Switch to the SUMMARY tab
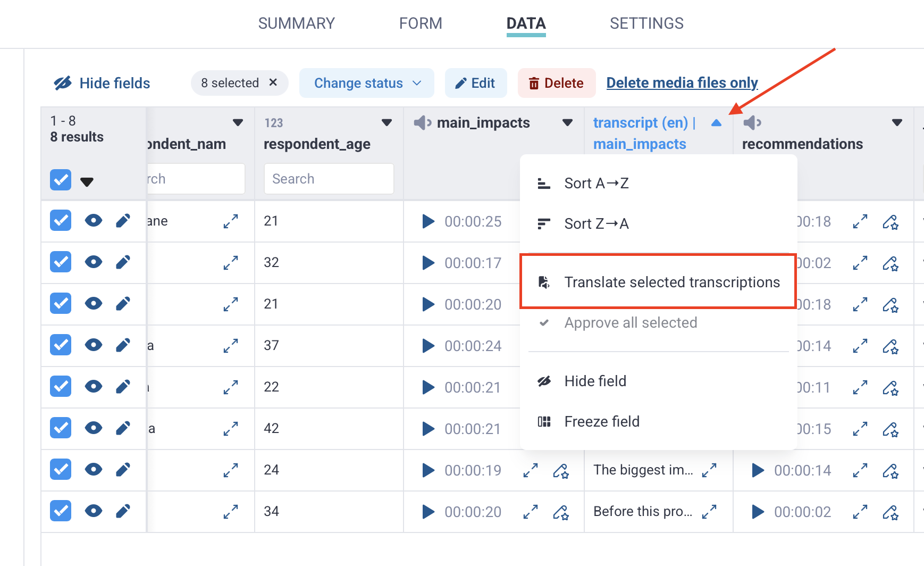The image size is (924, 566). click(297, 23)
